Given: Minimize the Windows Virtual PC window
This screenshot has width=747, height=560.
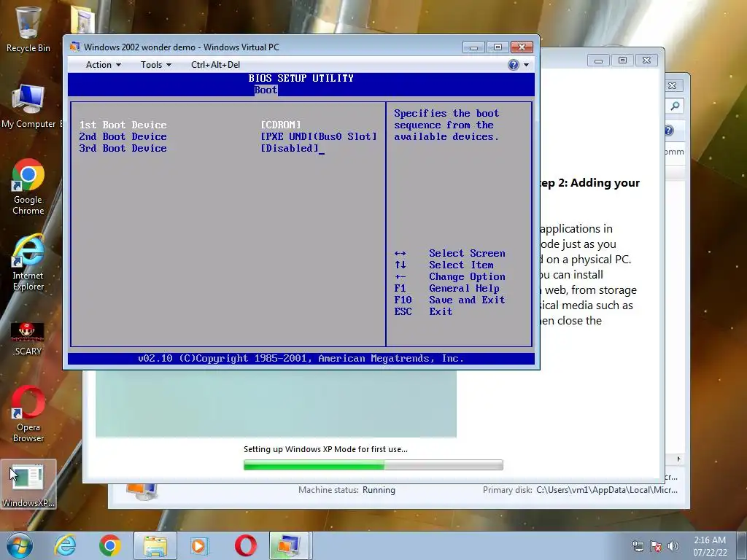Looking at the screenshot, I should pos(473,47).
